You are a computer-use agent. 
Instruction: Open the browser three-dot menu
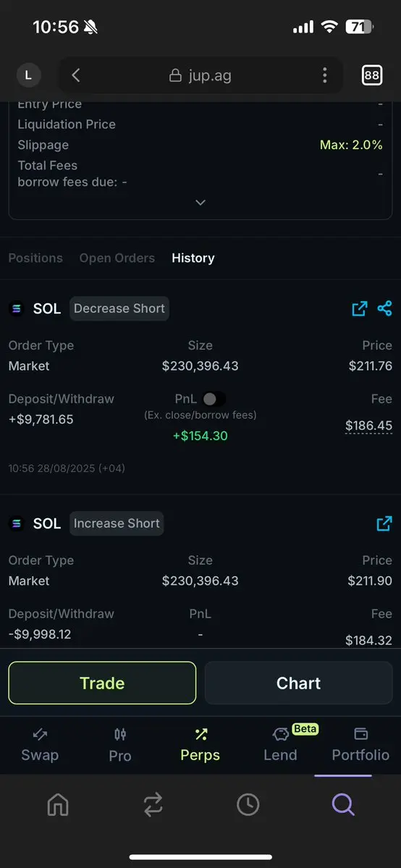[x=324, y=75]
